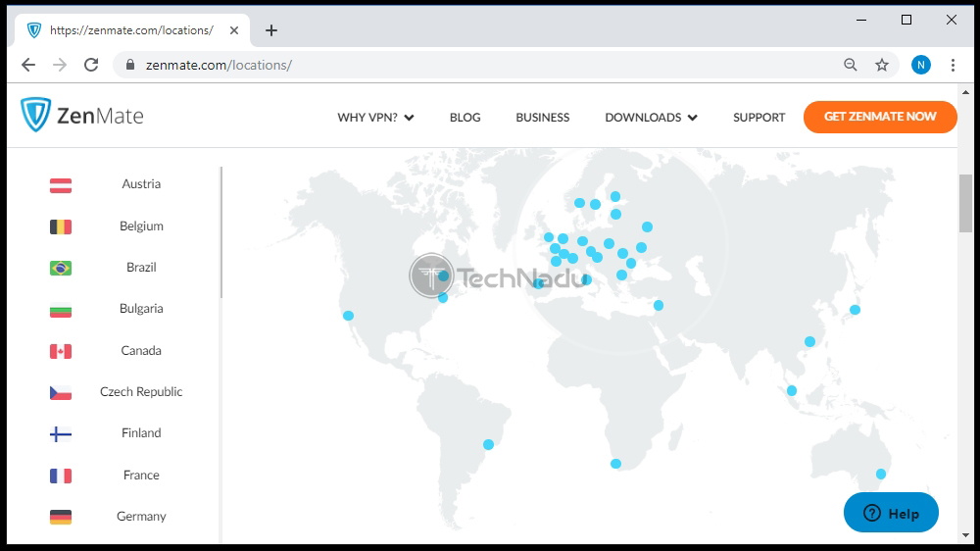Click the browser forward arrow
This screenshot has width=980, height=551.
(x=60, y=65)
